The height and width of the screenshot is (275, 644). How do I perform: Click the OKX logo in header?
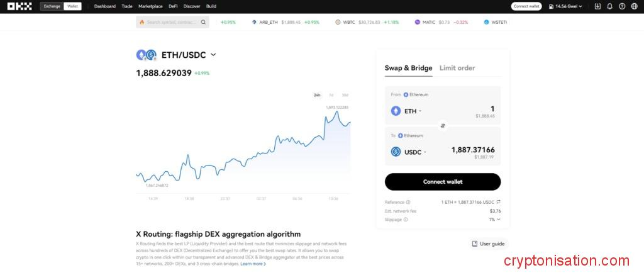tap(19, 6)
